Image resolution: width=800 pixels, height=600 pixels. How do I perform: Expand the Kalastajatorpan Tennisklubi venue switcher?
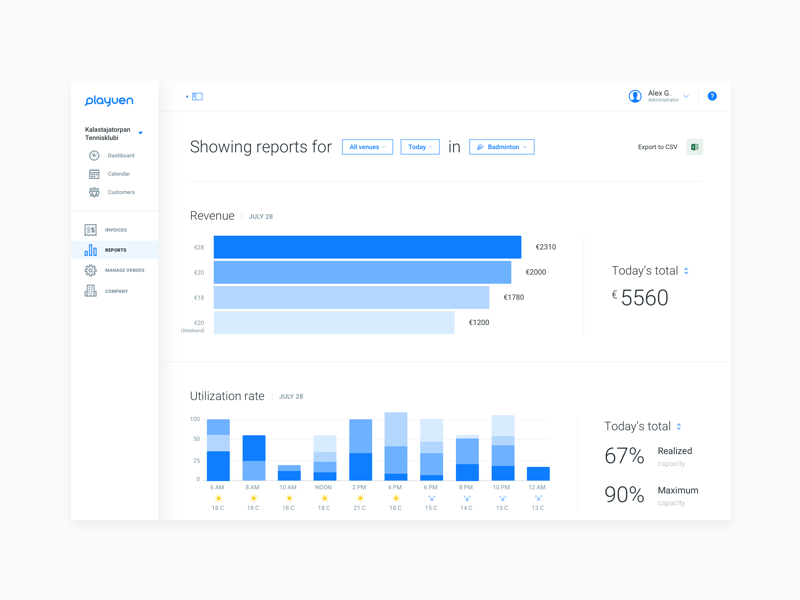tap(140, 133)
